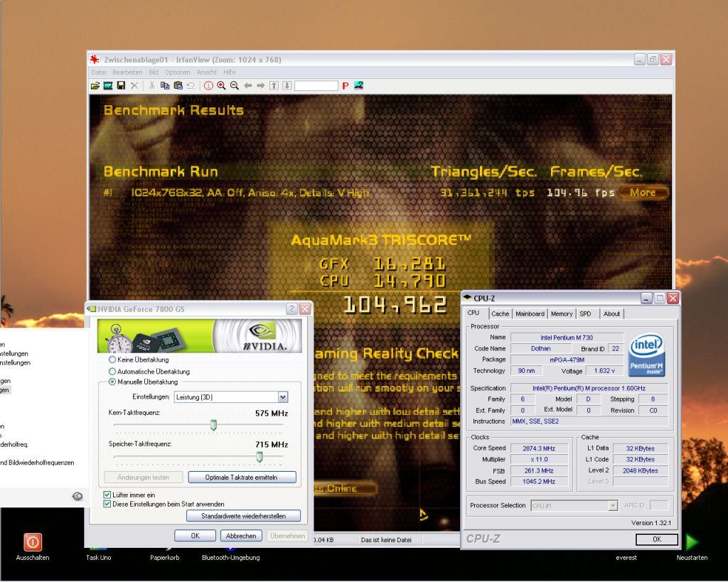This screenshot has height=582, width=728.
Task: Open the slideshow filmstrip icon in IrfanView
Action: pyautogui.click(x=108, y=86)
